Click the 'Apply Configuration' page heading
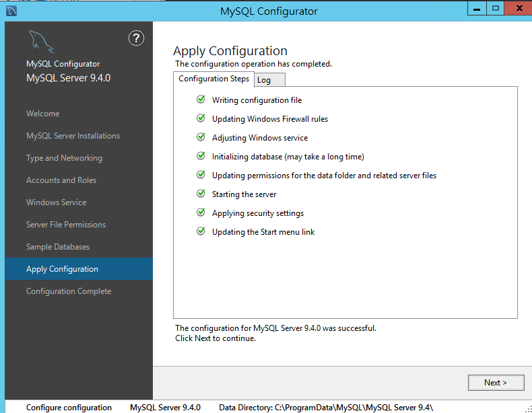The width and height of the screenshot is (532, 413). tap(230, 51)
